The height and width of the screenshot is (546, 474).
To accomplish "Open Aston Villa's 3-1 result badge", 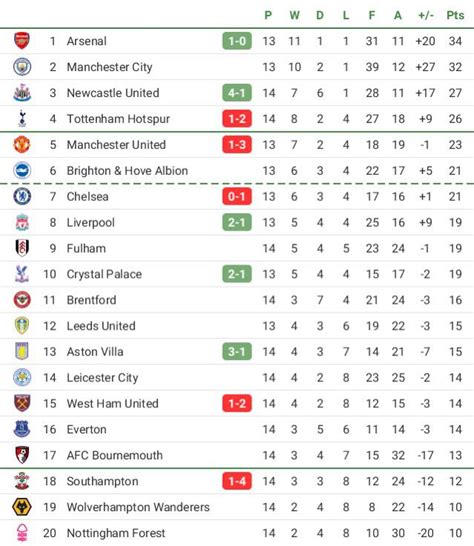I will (x=237, y=352).
